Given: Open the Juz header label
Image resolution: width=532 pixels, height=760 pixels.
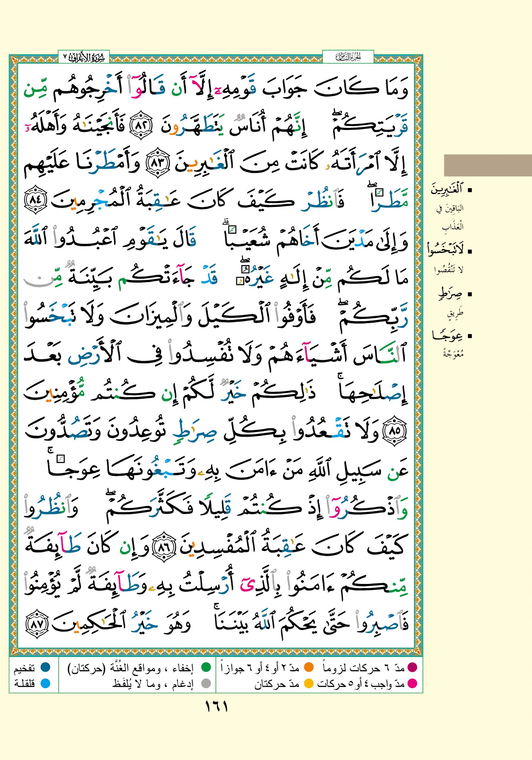Looking at the screenshot, I should pos(348,57).
